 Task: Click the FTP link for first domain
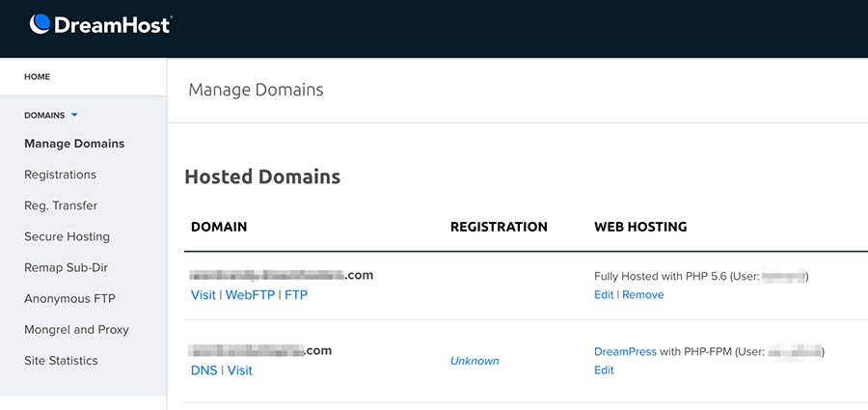[296, 294]
